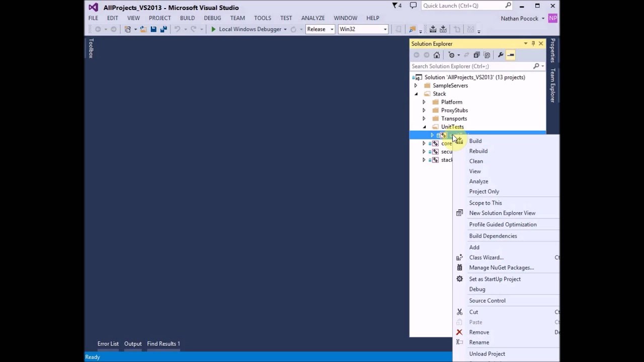Open the Team Explorer side tab
The height and width of the screenshot is (362, 644).
coord(552,85)
